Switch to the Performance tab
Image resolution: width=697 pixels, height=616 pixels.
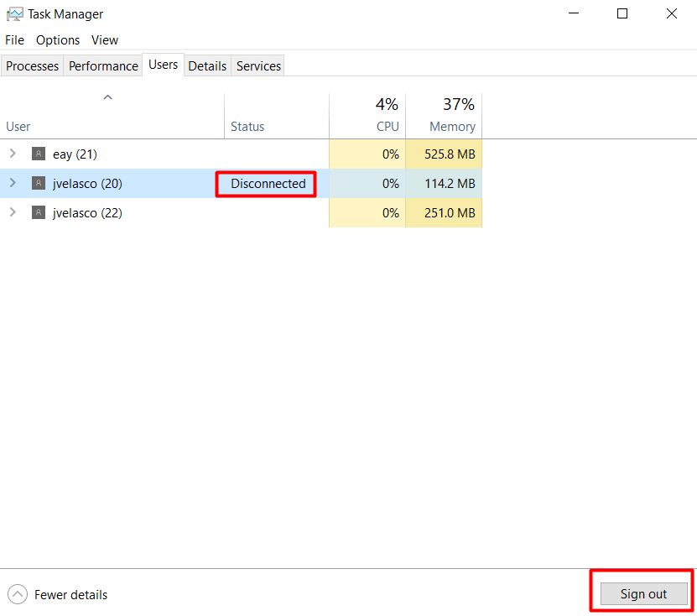(103, 65)
